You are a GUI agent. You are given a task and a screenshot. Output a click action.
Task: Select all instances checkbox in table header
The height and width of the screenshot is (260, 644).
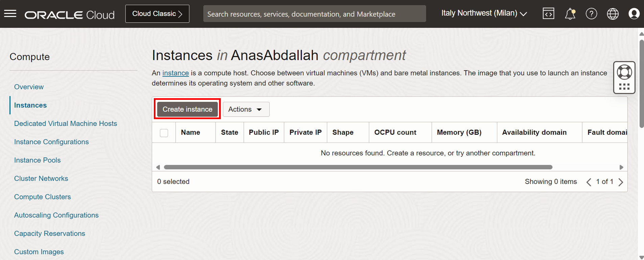point(164,133)
